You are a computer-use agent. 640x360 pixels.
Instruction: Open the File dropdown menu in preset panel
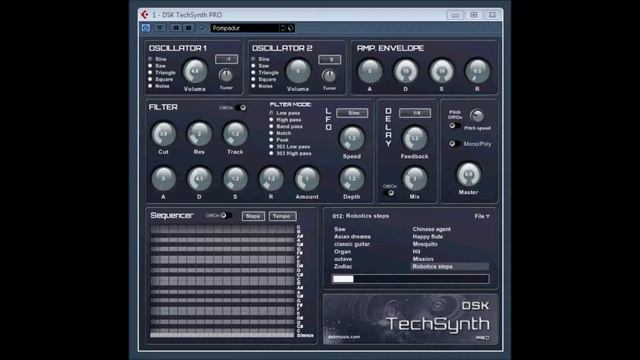point(482,216)
